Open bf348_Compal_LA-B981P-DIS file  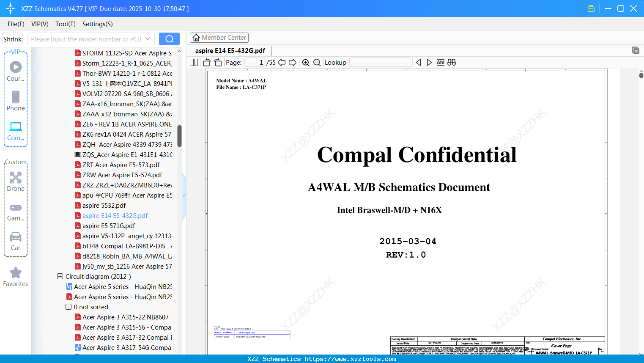pyautogui.click(x=123, y=246)
